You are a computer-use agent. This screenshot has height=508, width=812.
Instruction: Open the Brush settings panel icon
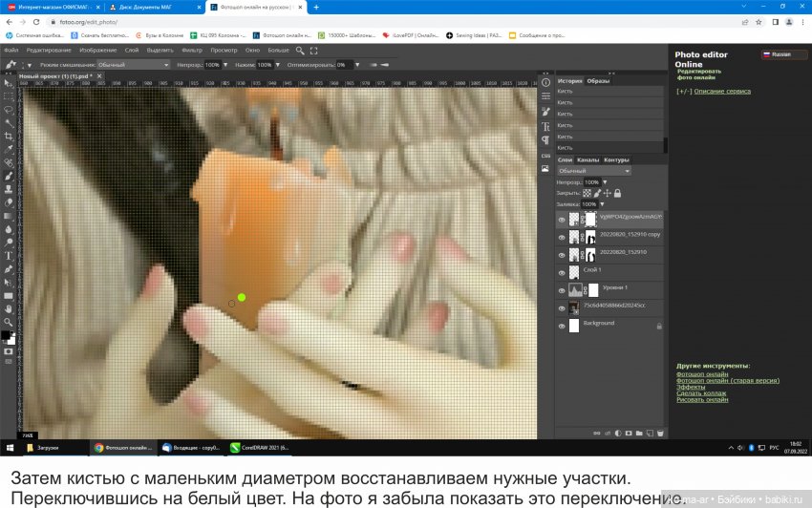[x=545, y=112]
